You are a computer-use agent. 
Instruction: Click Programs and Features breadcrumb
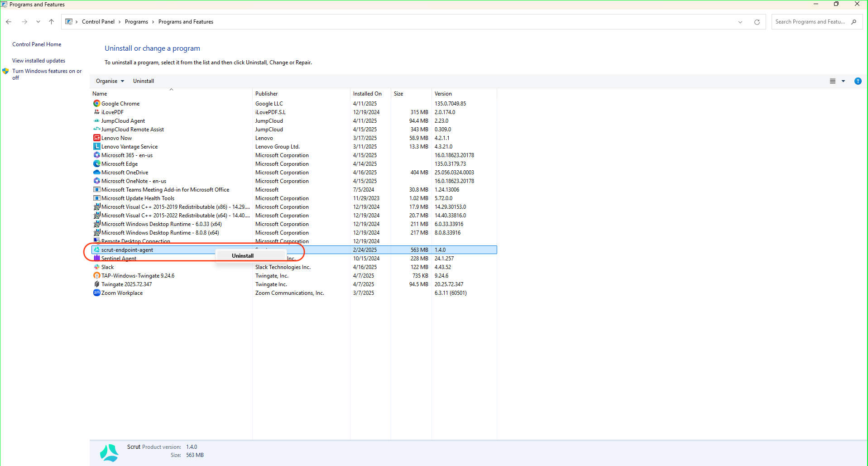click(x=186, y=22)
